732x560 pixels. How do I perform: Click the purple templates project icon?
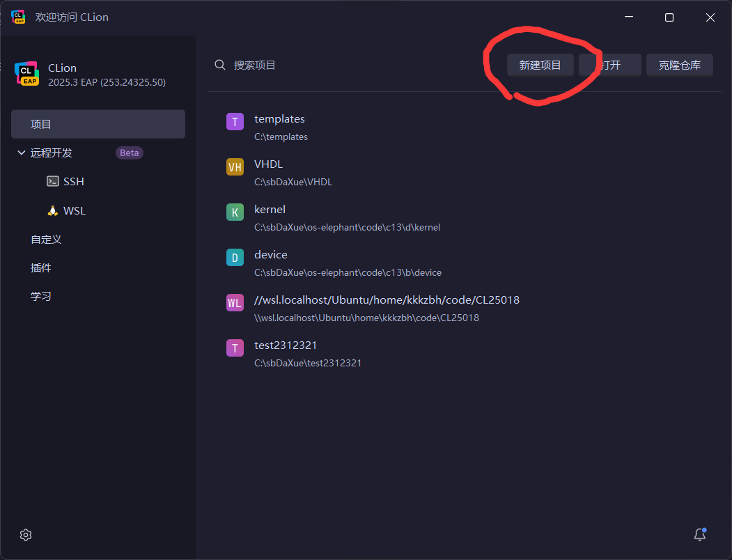pos(235,122)
